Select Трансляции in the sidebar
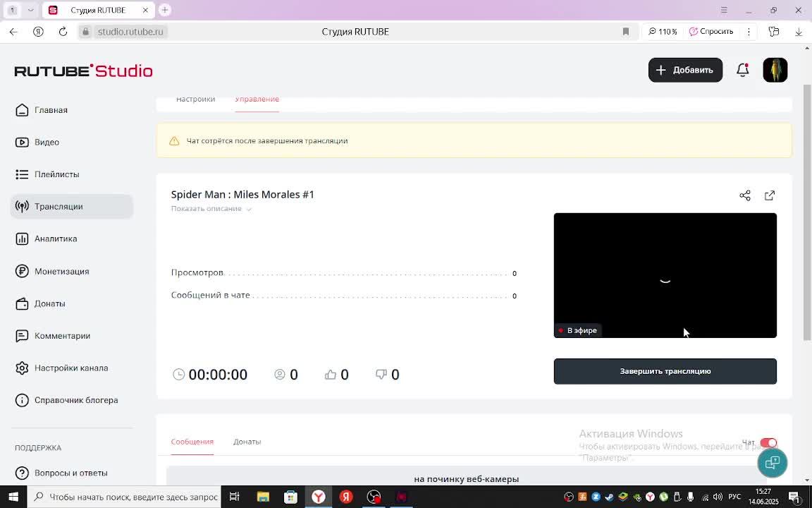Screen dimensions: 812x508 pos(71,206)
